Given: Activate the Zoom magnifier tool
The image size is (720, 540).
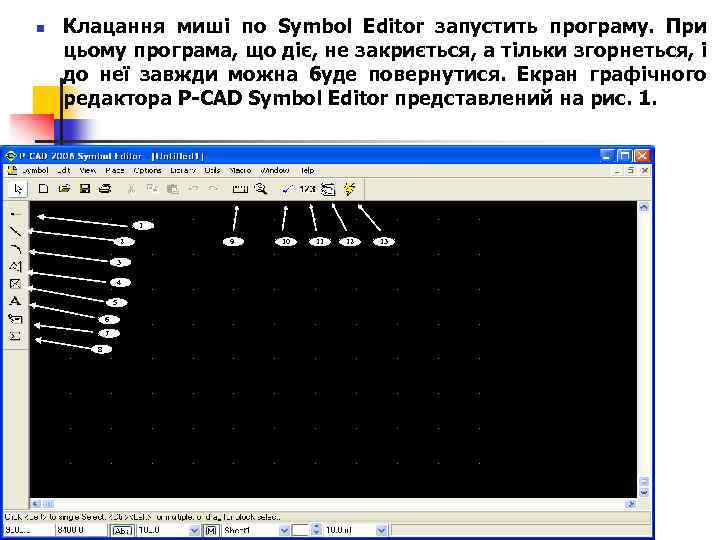Looking at the screenshot, I should 261,188.
